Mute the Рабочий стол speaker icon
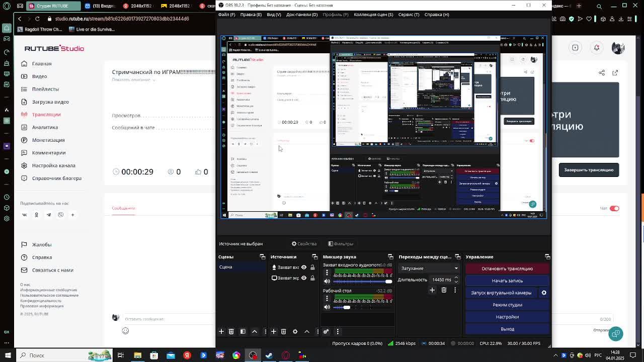The height and width of the screenshot is (362, 644). click(x=327, y=307)
